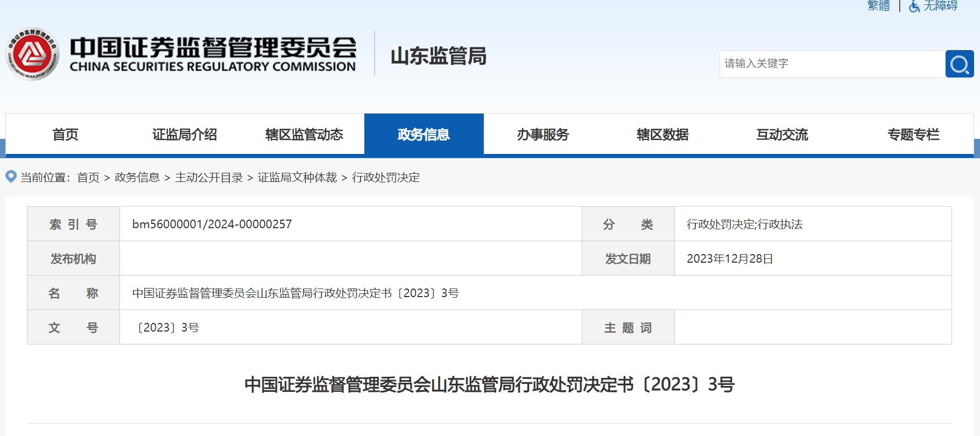The image size is (980, 436).
Task: Click 政务信息 in the breadcrumb
Action: pyautogui.click(x=137, y=178)
